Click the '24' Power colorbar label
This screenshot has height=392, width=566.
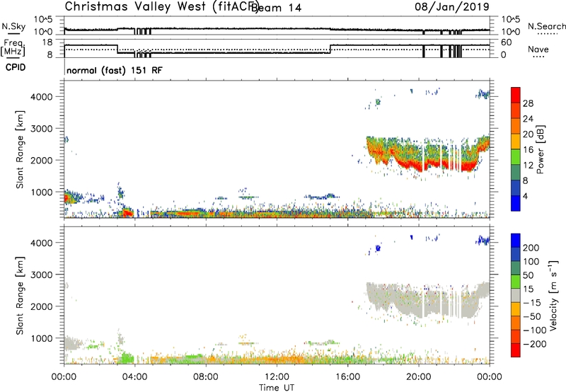(x=528, y=119)
